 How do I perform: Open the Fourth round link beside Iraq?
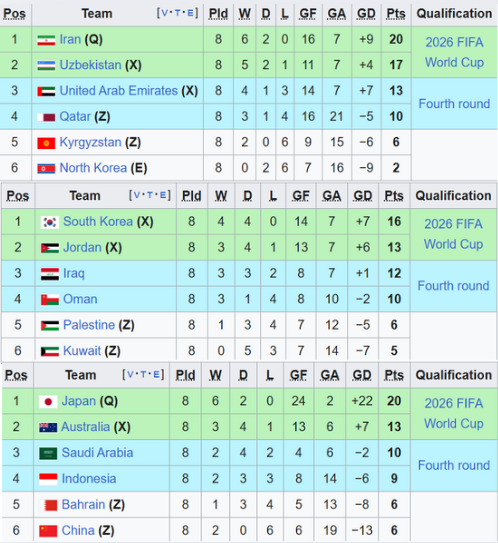click(453, 286)
